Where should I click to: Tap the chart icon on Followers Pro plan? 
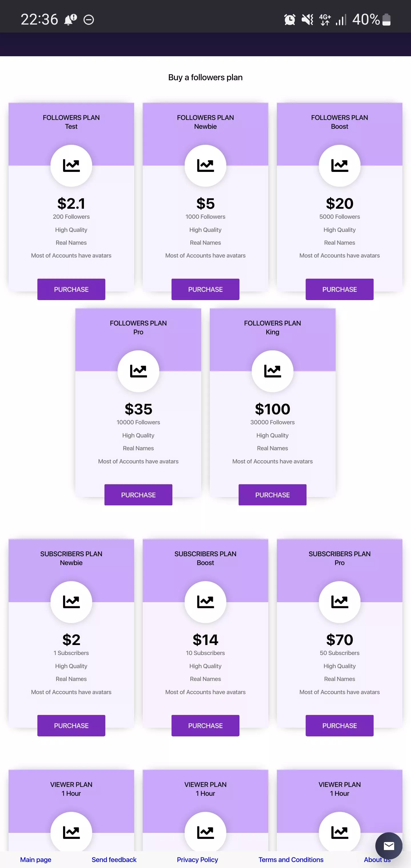(138, 371)
